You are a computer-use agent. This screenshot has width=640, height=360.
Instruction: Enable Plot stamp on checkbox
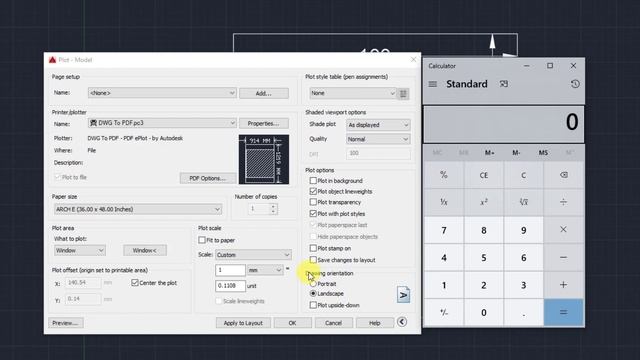[x=313, y=248]
